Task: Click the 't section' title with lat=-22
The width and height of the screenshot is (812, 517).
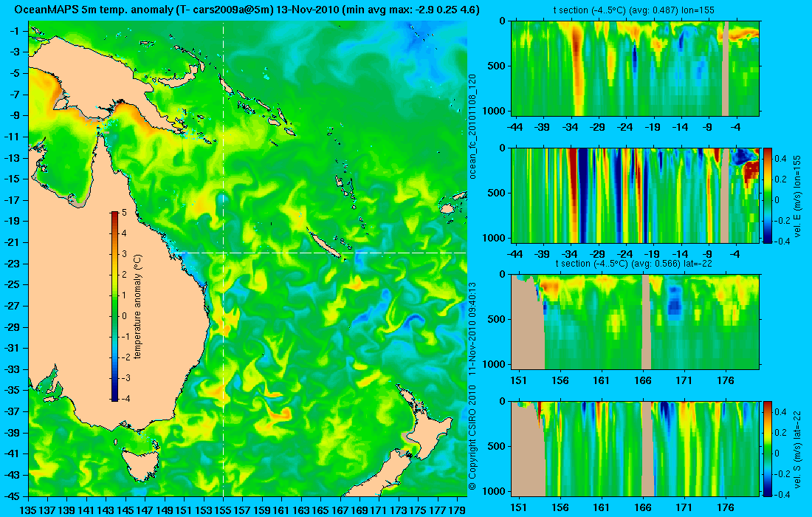Action: 635,264
